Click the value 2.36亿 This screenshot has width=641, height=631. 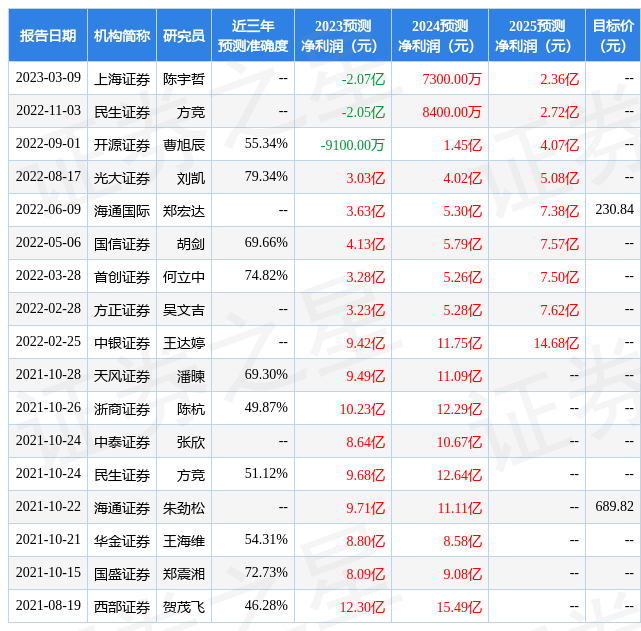pos(560,79)
